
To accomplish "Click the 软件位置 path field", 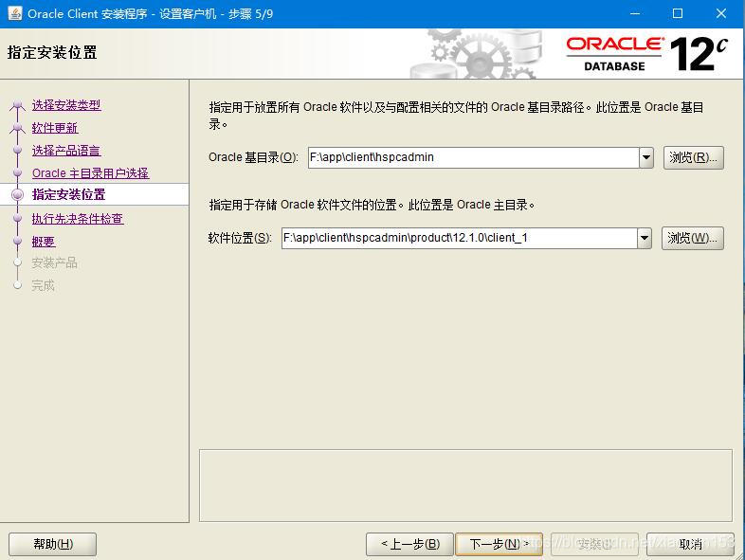I will 460,238.
